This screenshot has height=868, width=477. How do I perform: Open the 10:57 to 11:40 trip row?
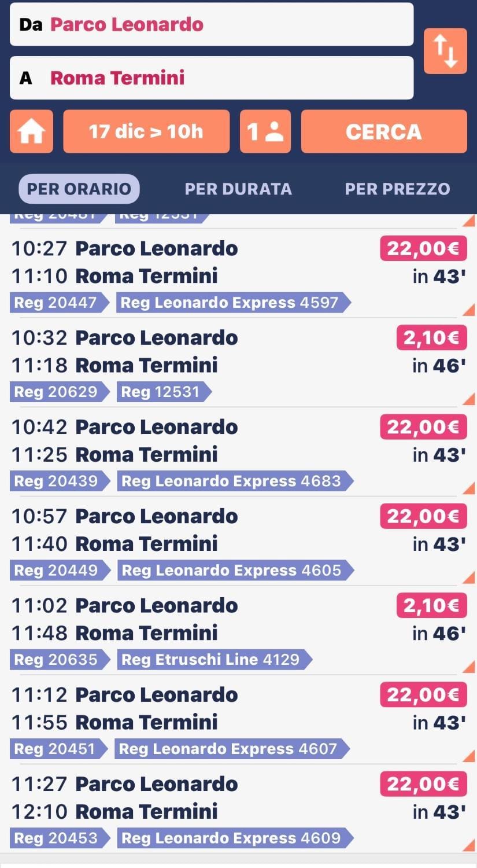pos(238,541)
